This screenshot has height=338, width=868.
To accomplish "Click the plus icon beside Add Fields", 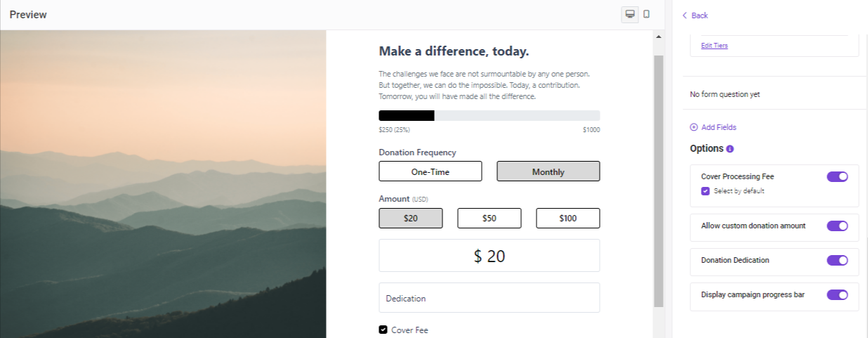I will coord(694,127).
